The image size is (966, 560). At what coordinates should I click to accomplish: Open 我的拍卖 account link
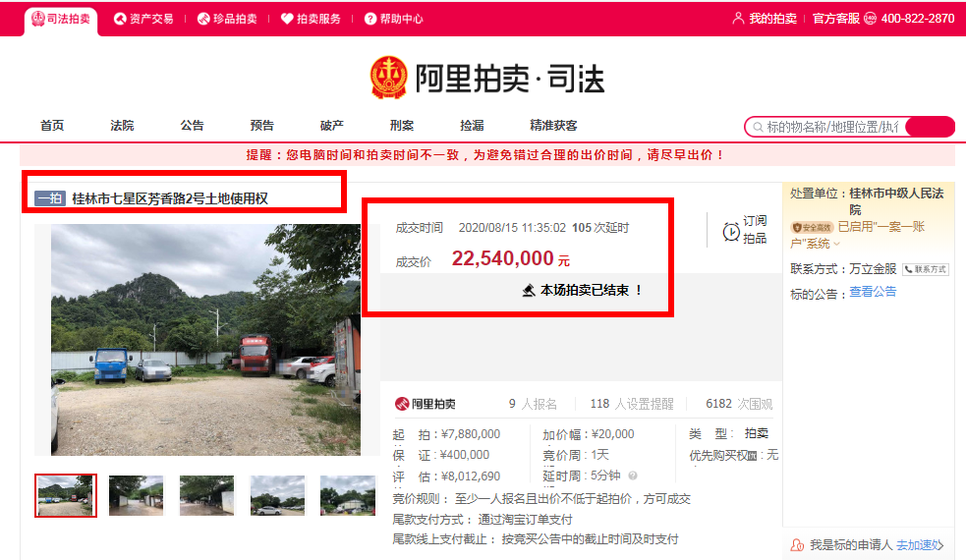(772, 19)
